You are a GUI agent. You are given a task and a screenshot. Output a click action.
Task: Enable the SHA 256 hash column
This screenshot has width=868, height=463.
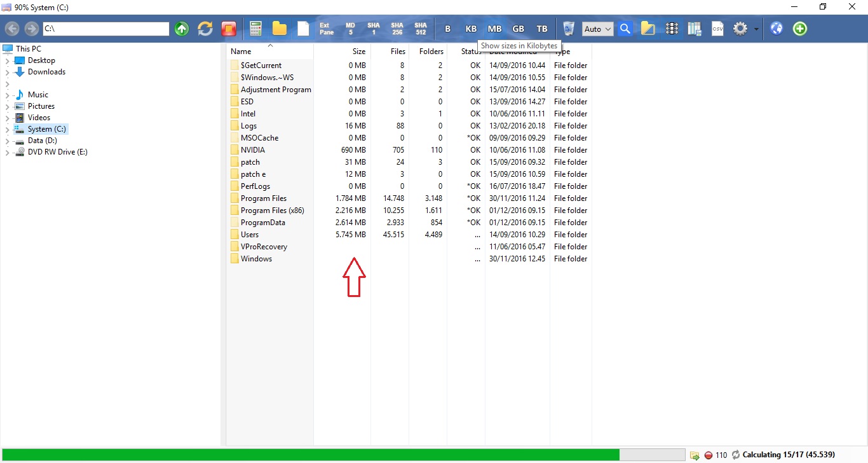pyautogui.click(x=397, y=29)
